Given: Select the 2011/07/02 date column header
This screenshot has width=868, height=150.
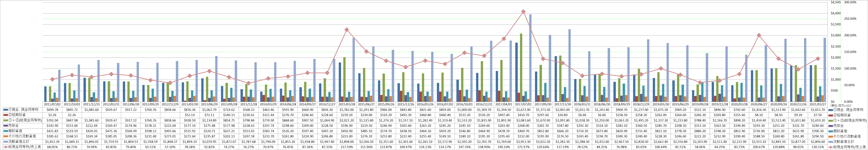Looking at the screenshot, I should pos(52,105).
